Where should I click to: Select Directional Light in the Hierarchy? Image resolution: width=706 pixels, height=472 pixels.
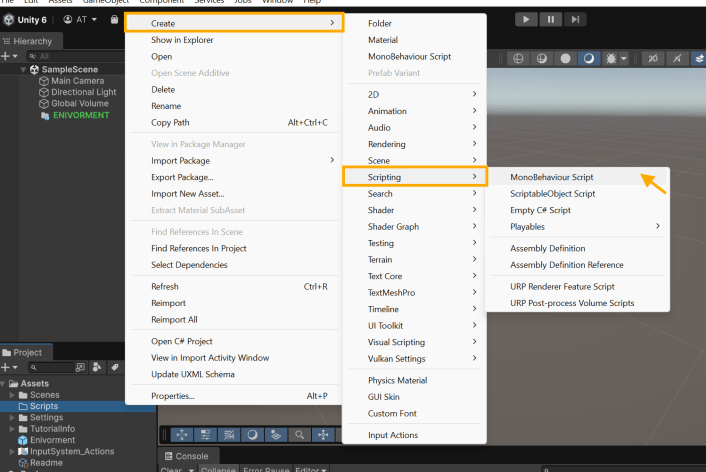pyautogui.click(x=77, y=92)
